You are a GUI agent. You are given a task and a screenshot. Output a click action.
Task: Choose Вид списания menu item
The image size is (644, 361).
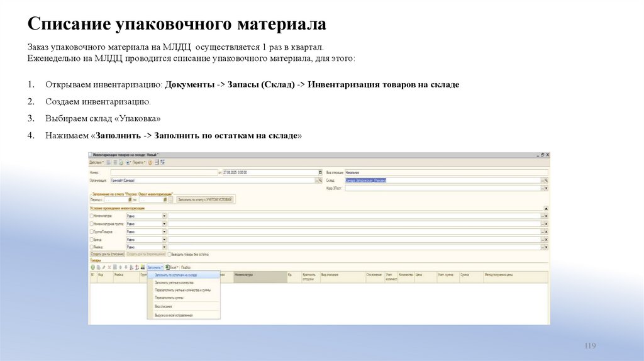click(184, 306)
